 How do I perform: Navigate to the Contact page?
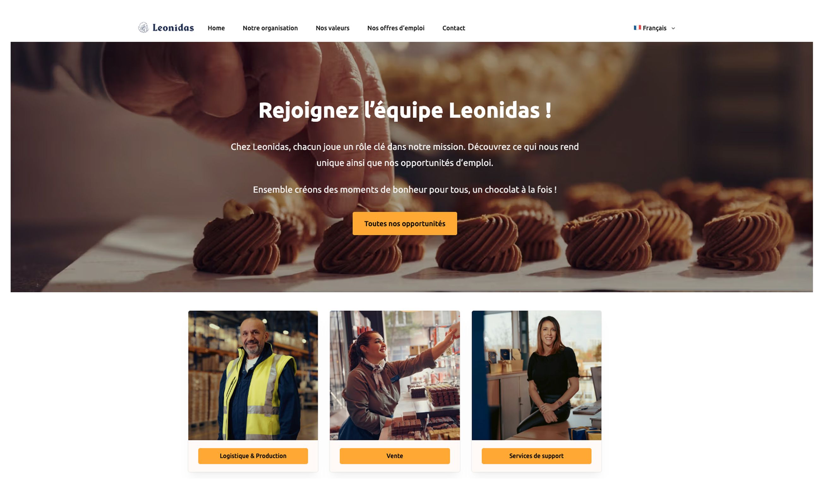coord(453,28)
